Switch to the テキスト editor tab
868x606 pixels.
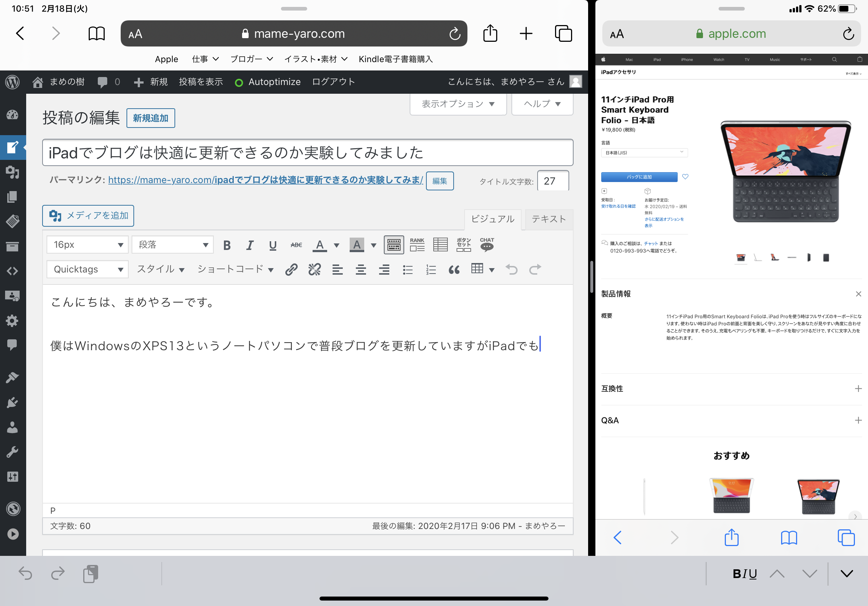[548, 219]
